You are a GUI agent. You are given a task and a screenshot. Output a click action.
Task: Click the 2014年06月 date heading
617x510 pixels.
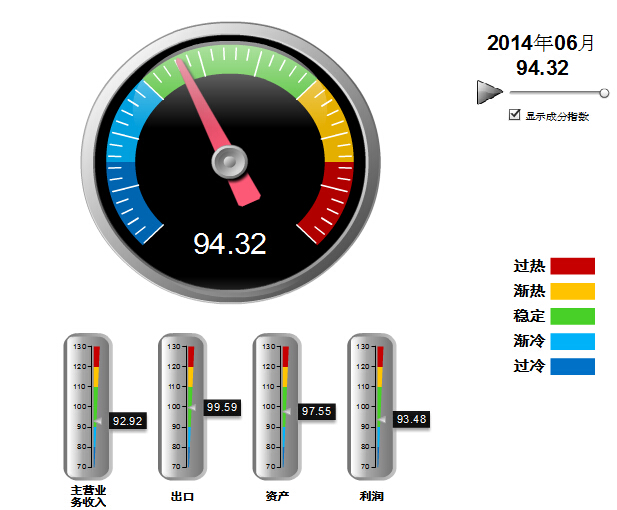(x=541, y=43)
